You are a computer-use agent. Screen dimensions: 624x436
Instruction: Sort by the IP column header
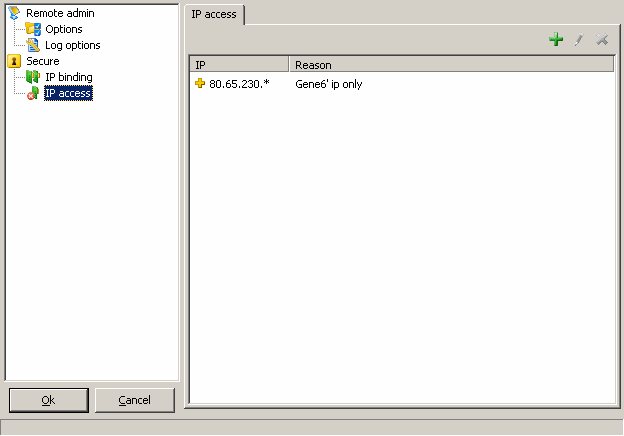point(239,64)
